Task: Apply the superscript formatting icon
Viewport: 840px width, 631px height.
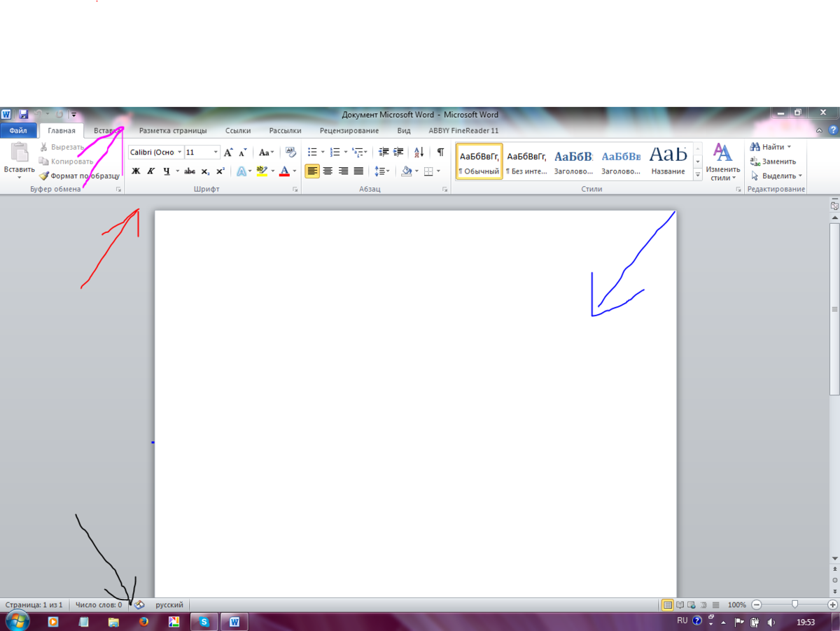Action: [220, 171]
